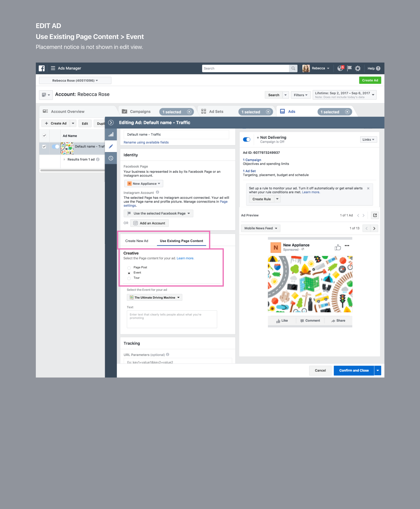Open the settings gear icon
The image size is (420, 509).
click(x=358, y=69)
